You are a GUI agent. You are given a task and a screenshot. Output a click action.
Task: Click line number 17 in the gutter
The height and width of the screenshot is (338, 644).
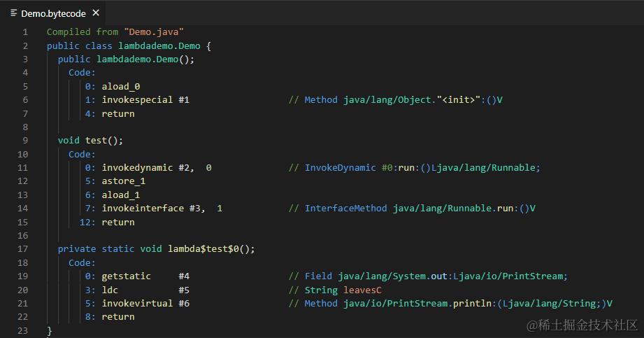pos(22,249)
